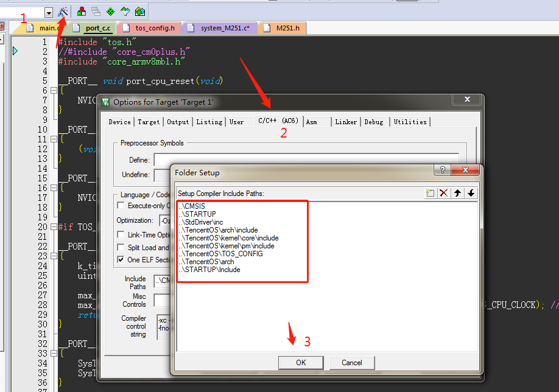
Task: Open the Listing tab in Options dialog
Action: [x=209, y=122]
